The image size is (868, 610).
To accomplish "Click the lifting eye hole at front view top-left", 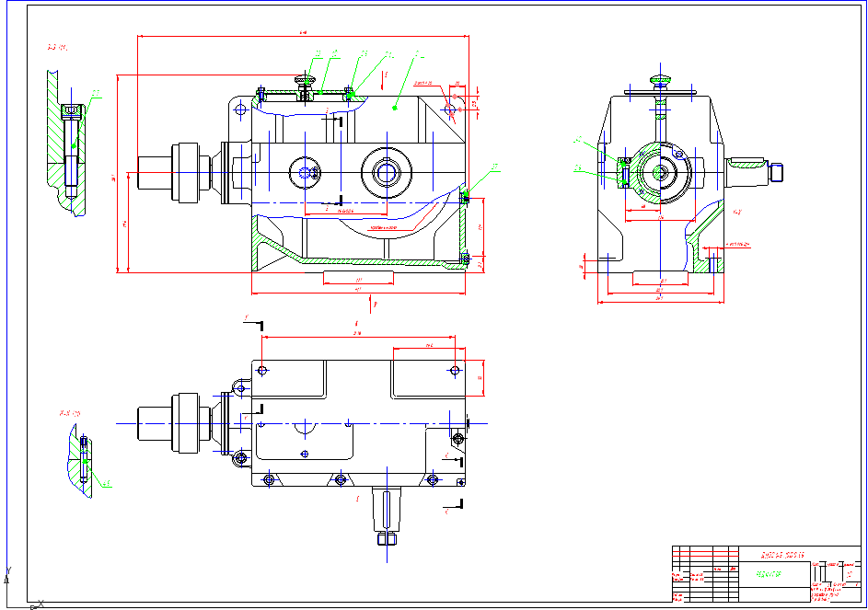I will [x=241, y=109].
